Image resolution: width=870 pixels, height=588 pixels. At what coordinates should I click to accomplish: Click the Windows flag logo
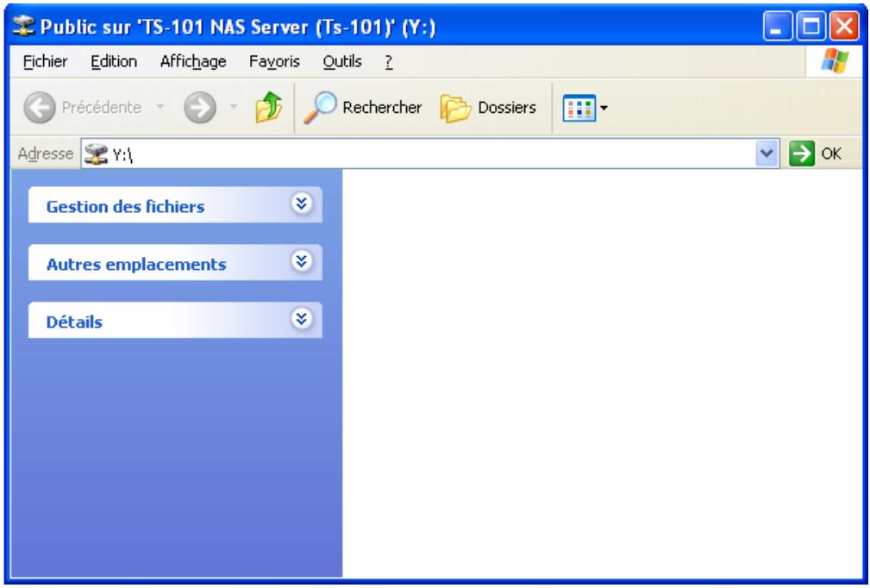[835, 60]
